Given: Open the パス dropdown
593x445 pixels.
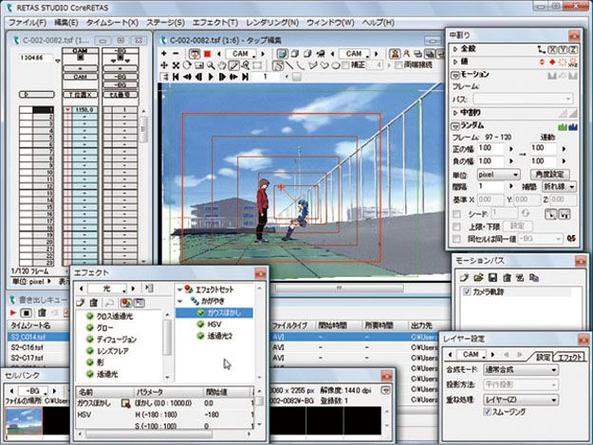Looking at the screenshot, I should click(523, 99).
